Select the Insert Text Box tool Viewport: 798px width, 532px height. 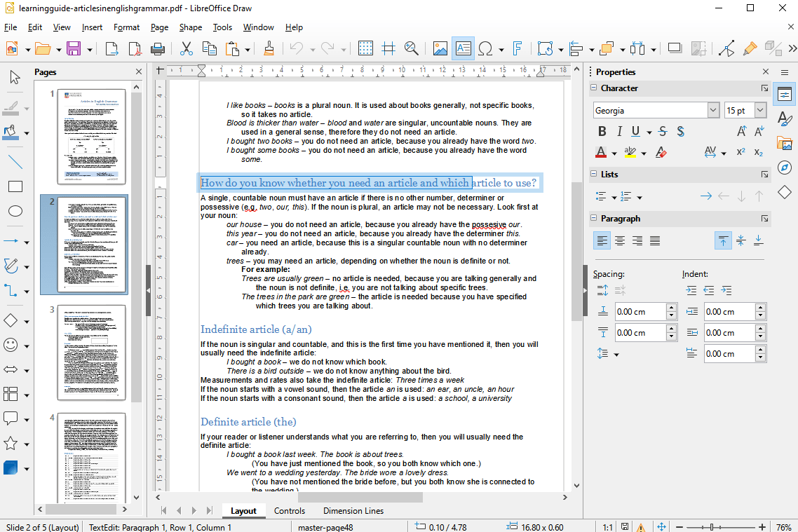click(464, 48)
